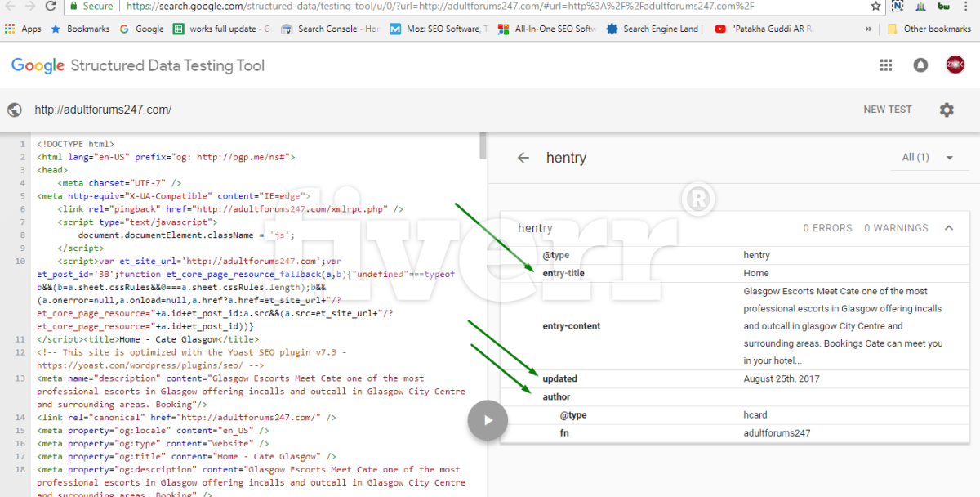Click the 0 ERRORS label
980x497 pixels.
click(x=827, y=228)
